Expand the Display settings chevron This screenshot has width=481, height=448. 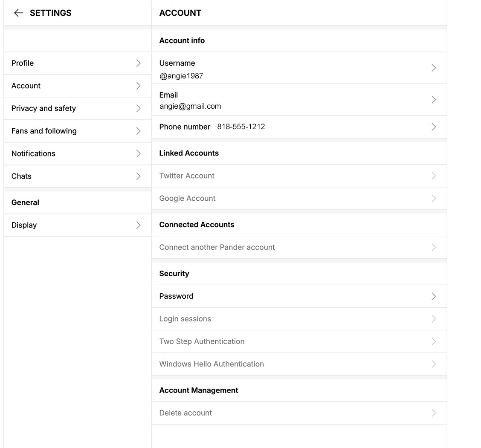[138, 225]
